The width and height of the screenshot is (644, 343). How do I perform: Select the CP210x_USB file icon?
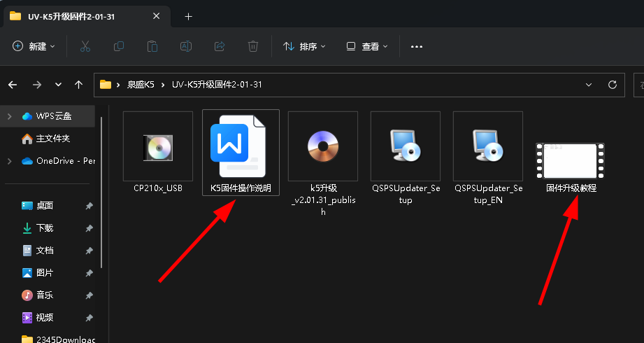pos(158,146)
